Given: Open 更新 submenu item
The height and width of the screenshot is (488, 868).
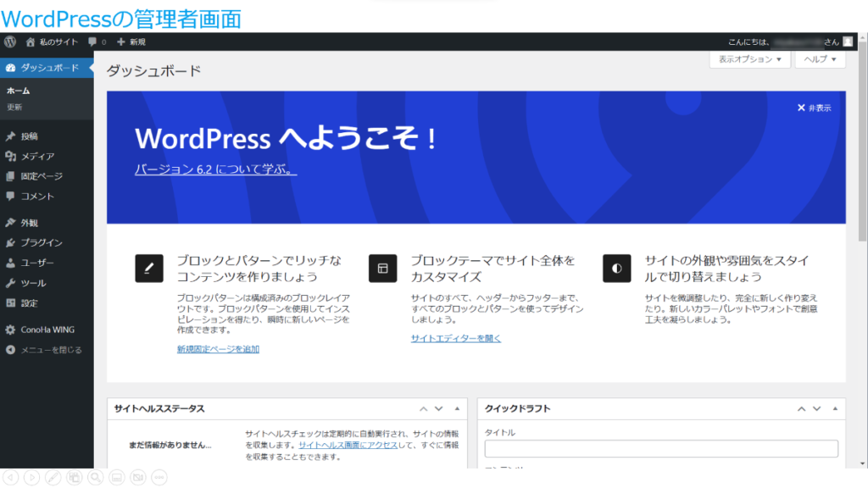Looking at the screenshot, I should click(x=14, y=108).
